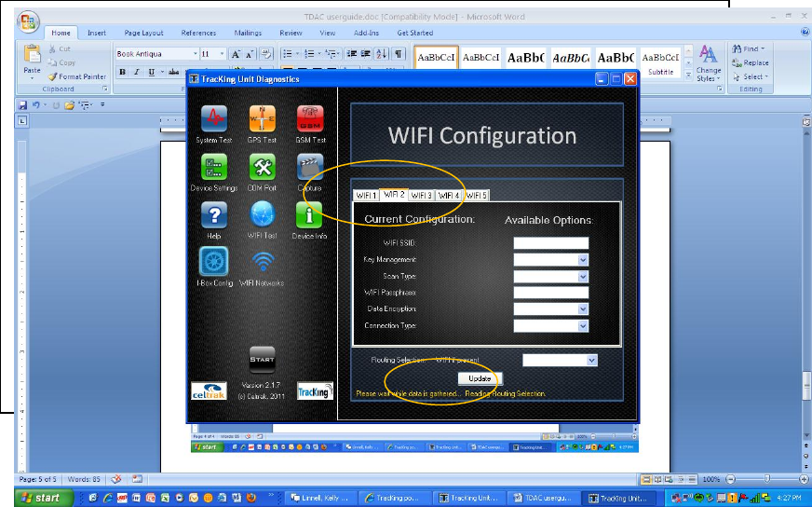
Task: Click the Undo icon in Quick Access Toolbar
Action: coord(35,104)
